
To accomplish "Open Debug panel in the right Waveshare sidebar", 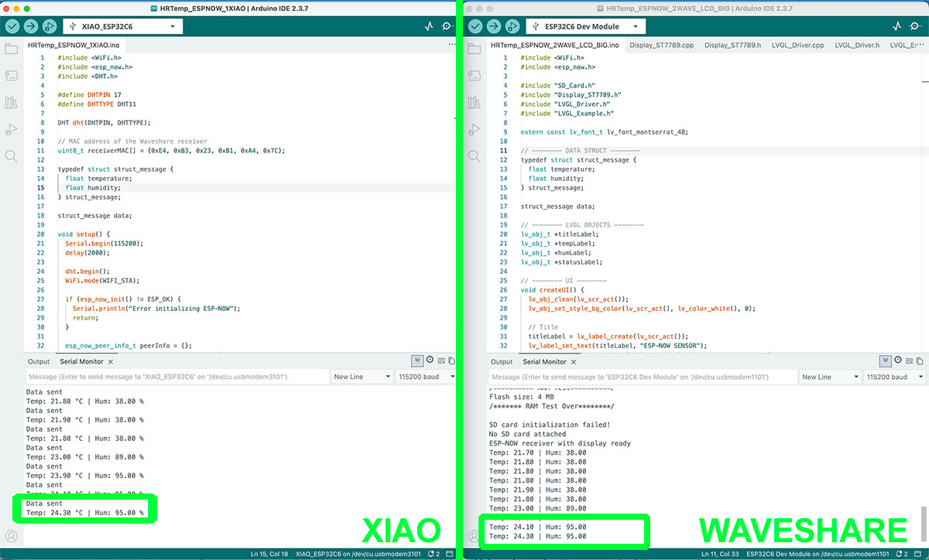I will [474, 129].
